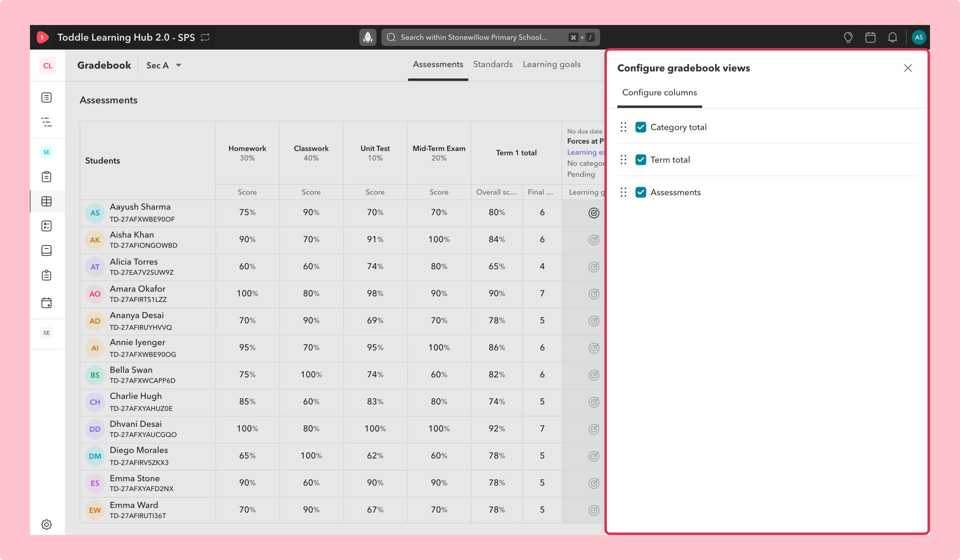The width and height of the screenshot is (960, 560).
Task: Close the Configure gradebook views panel
Action: (x=908, y=68)
